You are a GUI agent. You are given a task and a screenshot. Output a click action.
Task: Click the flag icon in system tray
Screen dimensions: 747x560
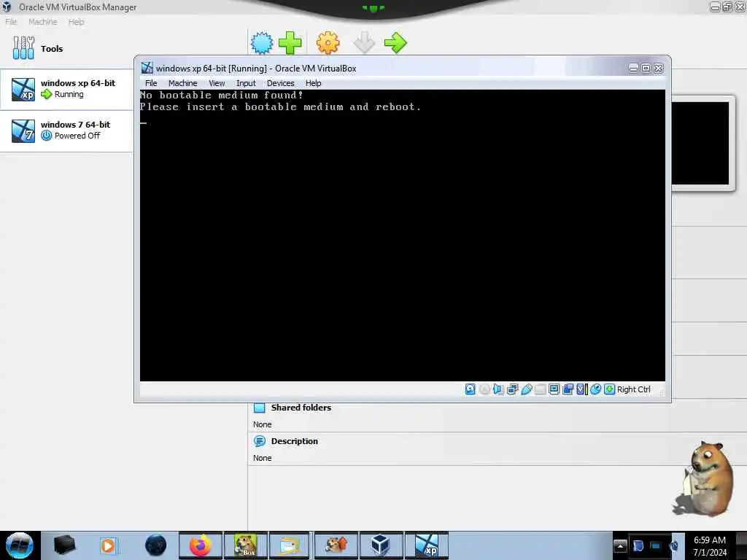coord(638,545)
